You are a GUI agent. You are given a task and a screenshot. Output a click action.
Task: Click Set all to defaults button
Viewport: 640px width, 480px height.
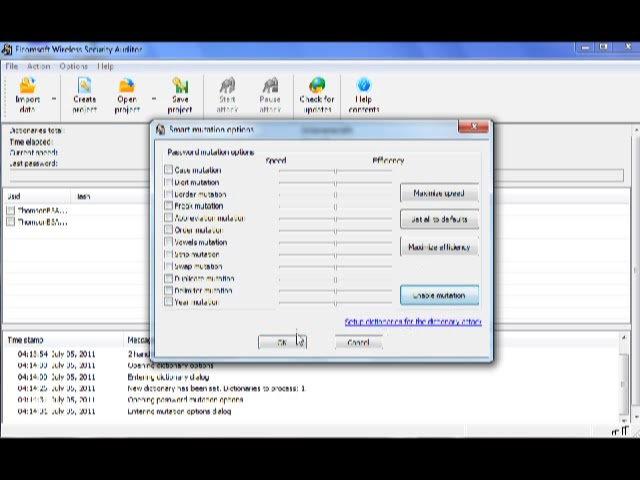tap(439, 219)
